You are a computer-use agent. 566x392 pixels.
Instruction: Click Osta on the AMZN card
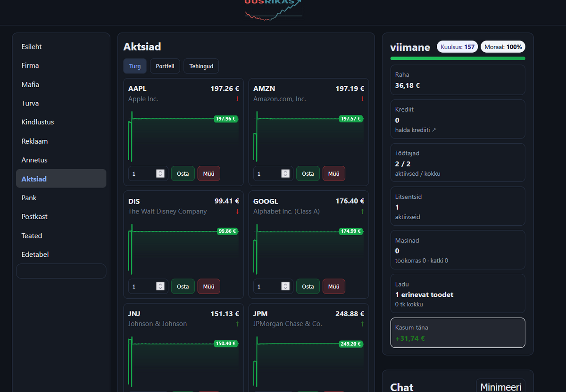click(x=308, y=173)
